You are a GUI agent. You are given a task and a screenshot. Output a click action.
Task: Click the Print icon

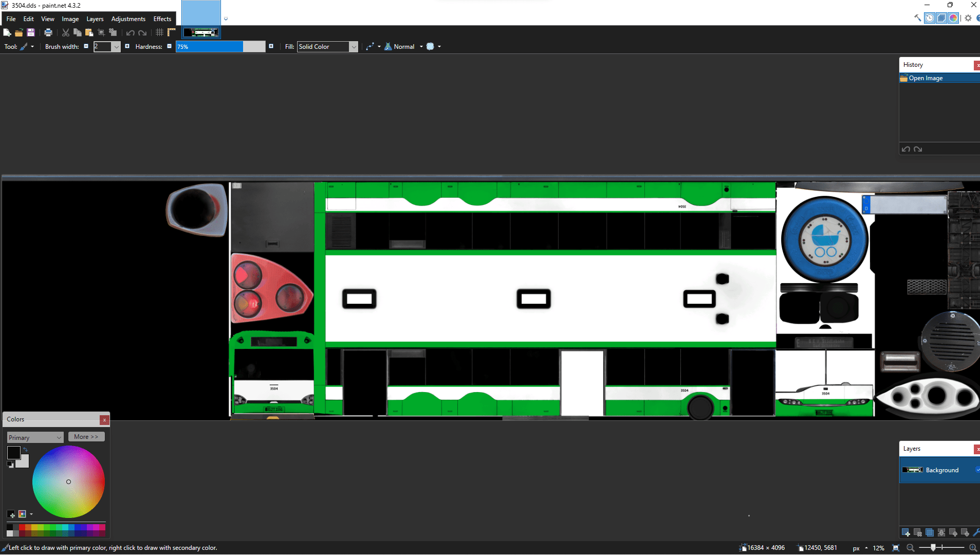(x=48, y=32)
